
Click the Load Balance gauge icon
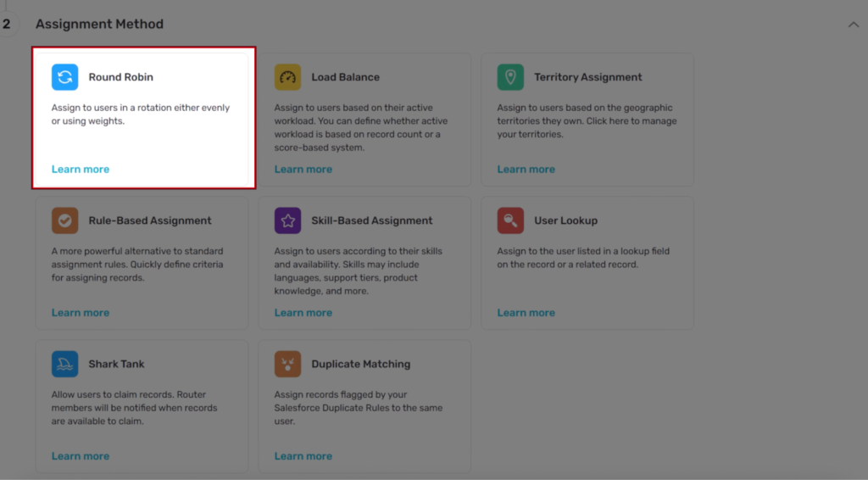pos(287,77)
